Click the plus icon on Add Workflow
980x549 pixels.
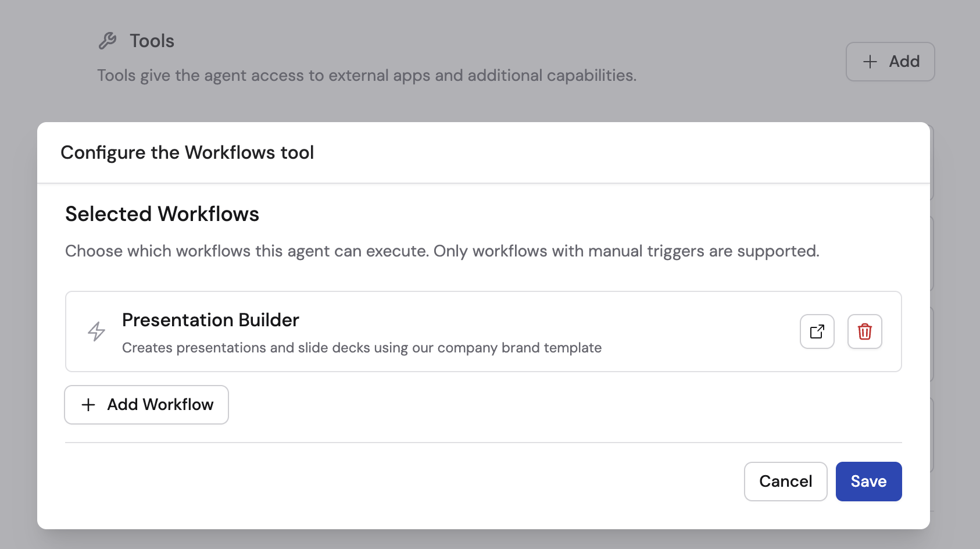[x=88, y=405]
